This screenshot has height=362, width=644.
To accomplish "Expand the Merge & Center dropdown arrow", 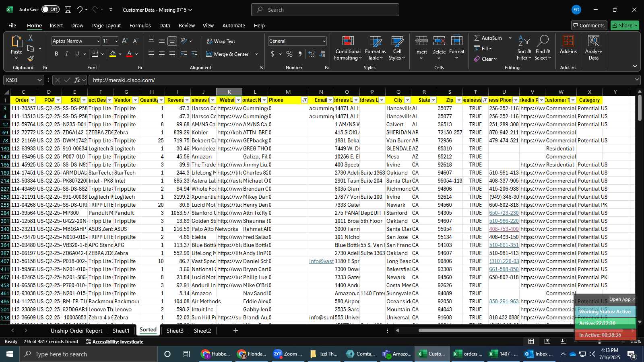I will [x=257, y=54].
